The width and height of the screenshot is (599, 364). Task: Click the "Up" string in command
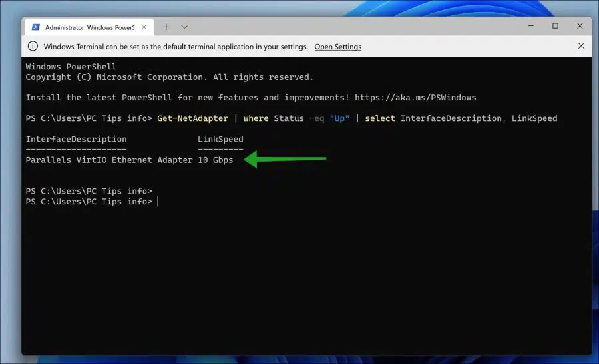[339, 118]
